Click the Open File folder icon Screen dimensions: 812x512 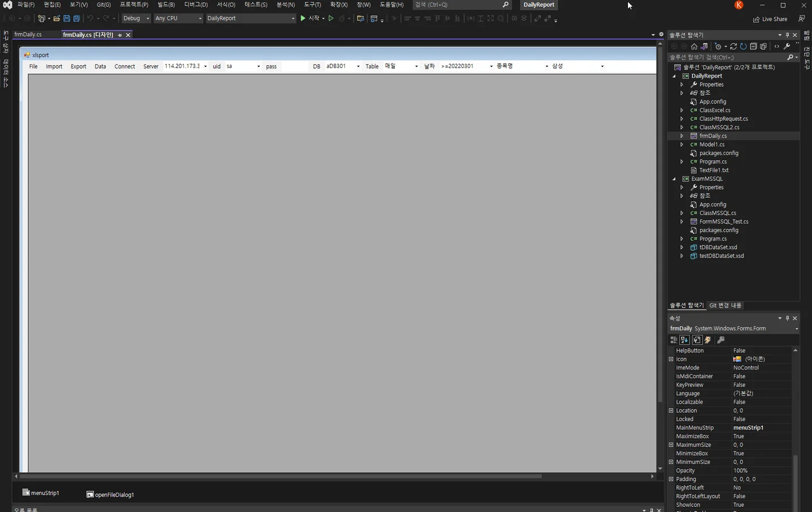[56, 18]
